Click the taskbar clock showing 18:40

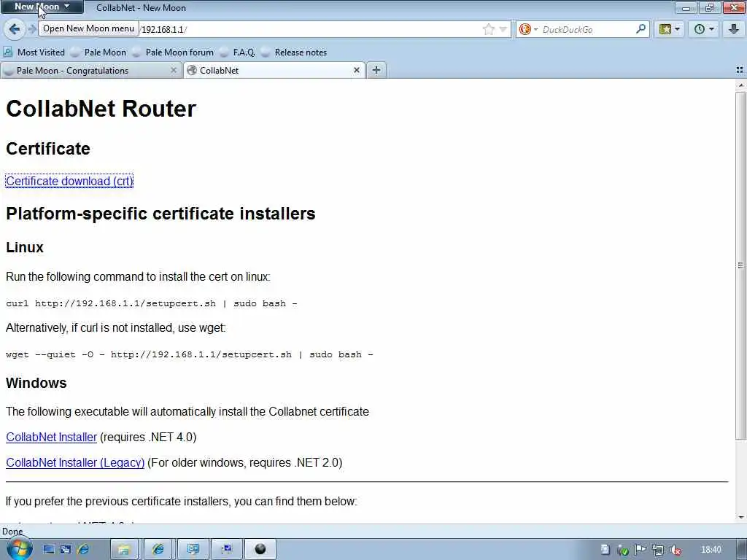point(711,550)
